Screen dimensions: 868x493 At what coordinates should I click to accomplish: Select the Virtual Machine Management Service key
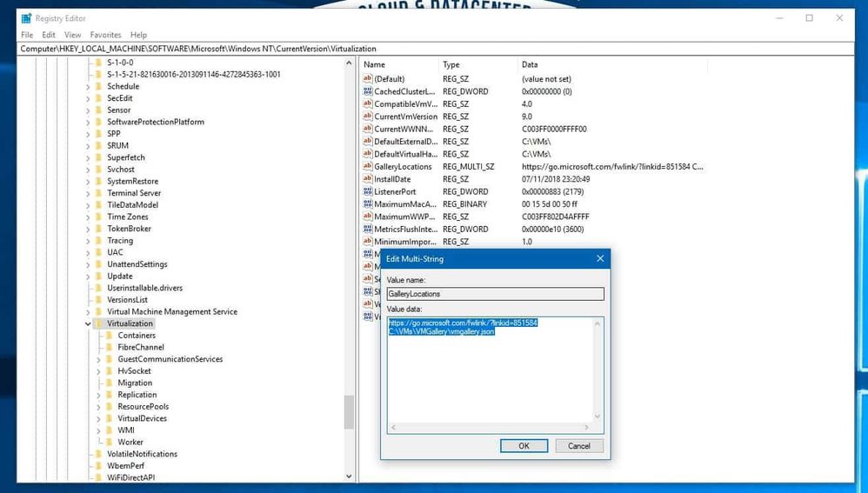[x=172, y=311]
